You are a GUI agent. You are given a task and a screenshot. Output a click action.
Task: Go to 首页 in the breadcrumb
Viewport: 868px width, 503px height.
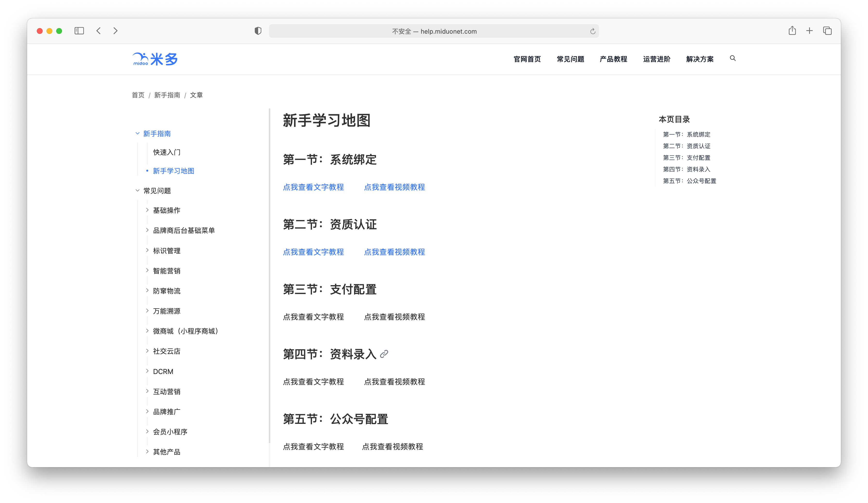coord(138,95)
